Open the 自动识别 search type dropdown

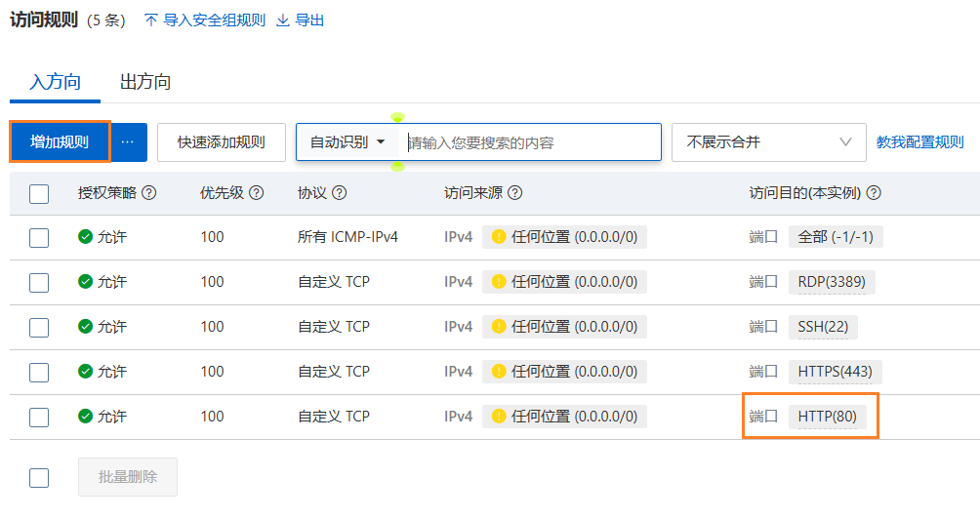coord(347,142)
